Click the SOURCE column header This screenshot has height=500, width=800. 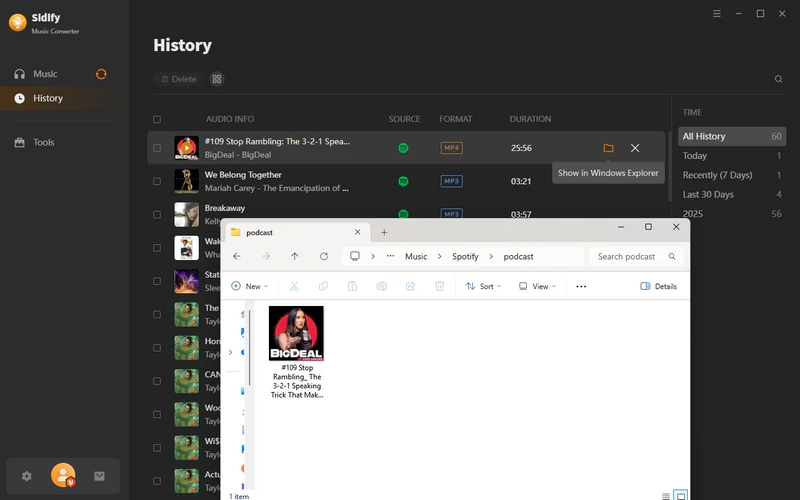click(404, 119)
